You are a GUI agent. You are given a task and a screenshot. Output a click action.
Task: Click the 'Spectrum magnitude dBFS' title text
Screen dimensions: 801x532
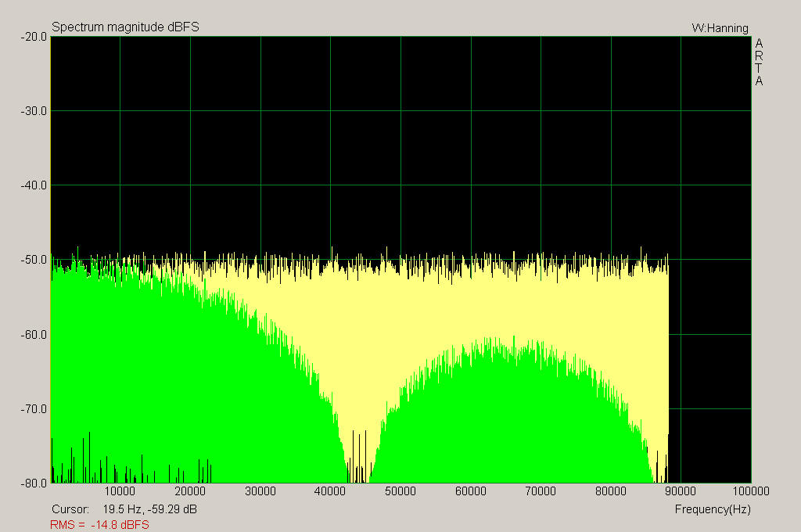tap(125, 27)
